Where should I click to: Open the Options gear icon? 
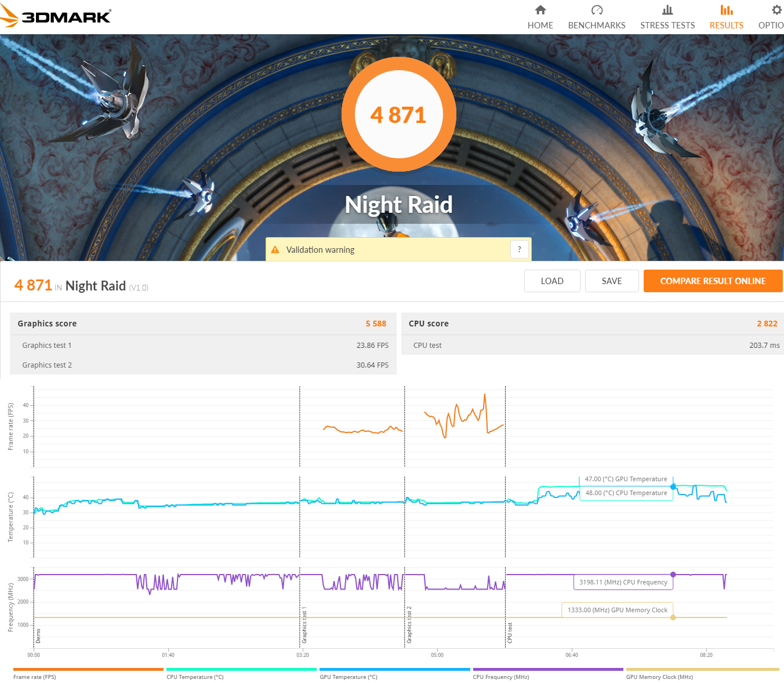click(777, 10)
